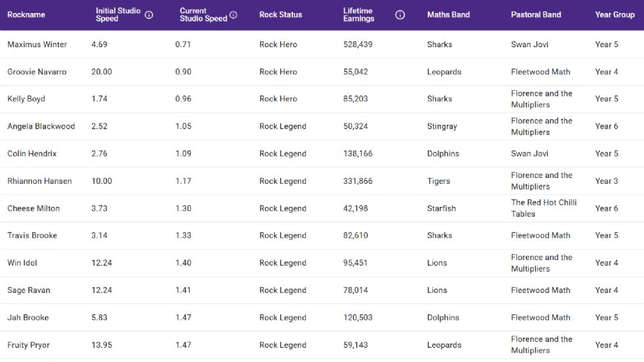Sort by the Pastoral Band header

[x=536, y=15]
